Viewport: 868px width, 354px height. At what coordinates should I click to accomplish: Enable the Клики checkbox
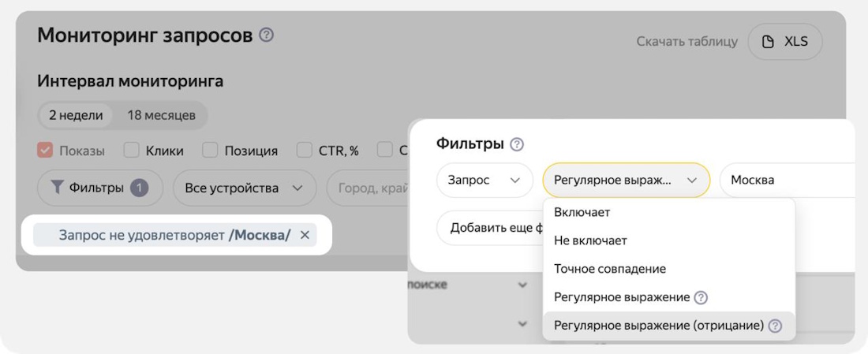tap(132, 151)
